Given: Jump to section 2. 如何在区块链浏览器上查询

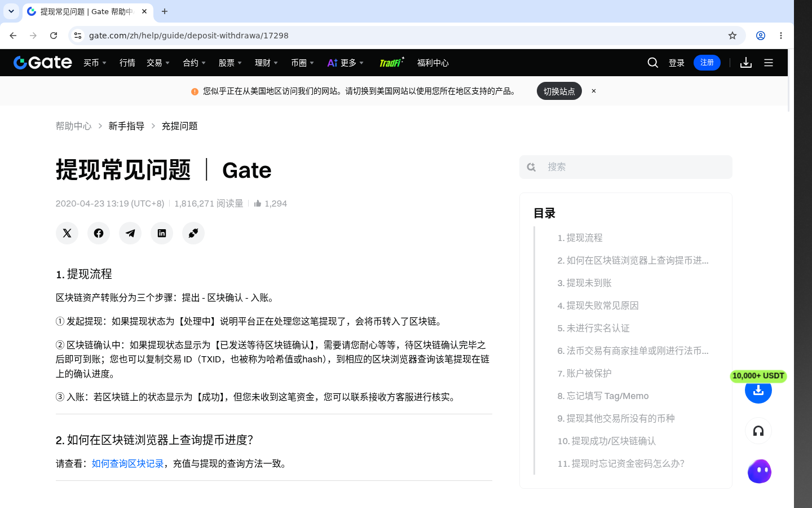Looking at the screenshot, I should pyautogui.click(x=633, y=260).
